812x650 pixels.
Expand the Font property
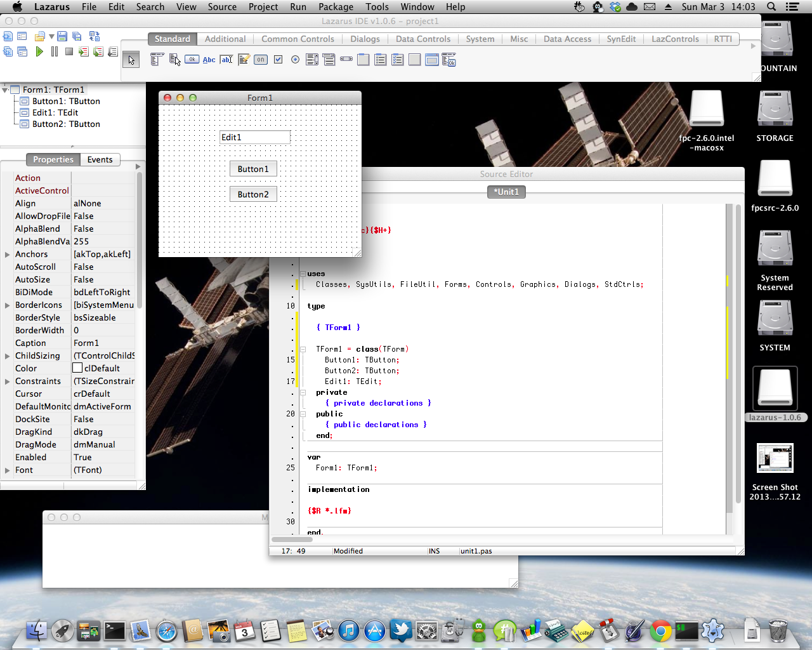[7, 470]
